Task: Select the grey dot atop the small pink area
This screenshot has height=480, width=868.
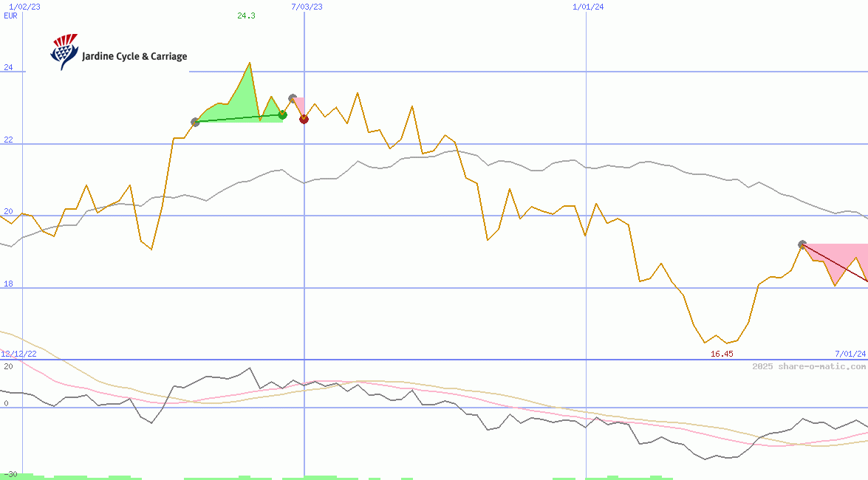Action: click(293, 98)
